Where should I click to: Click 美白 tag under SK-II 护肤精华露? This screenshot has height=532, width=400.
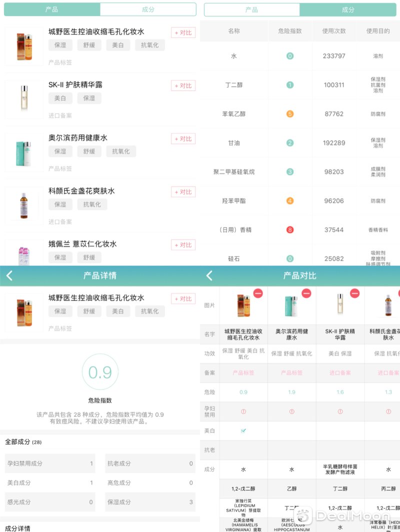tap(60, 98)
